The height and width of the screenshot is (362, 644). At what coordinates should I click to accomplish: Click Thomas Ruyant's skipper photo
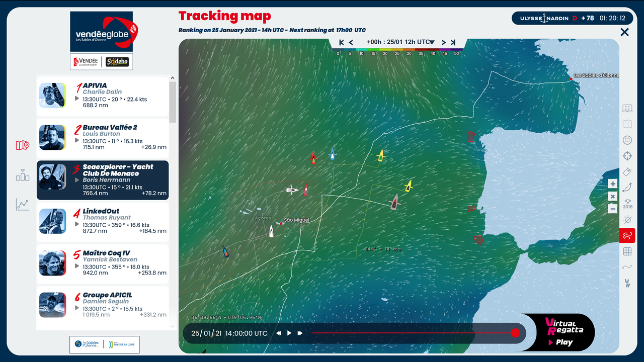click(53, 221)
